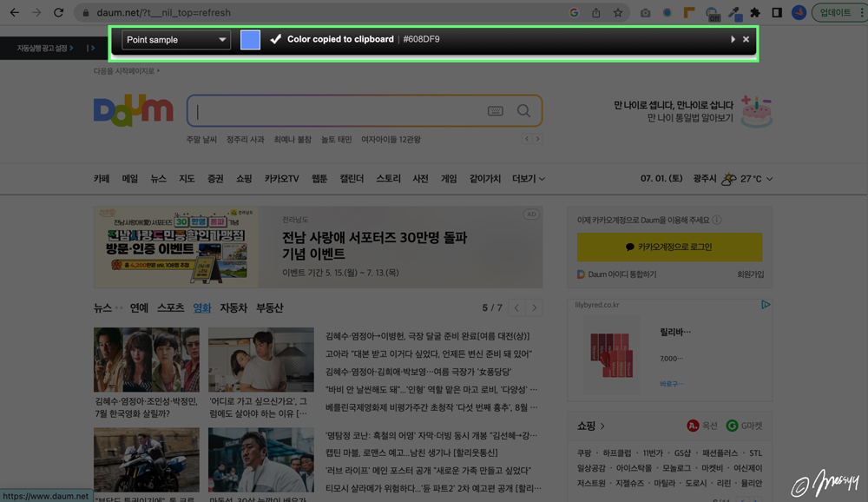Click the 업데이트 button

[836, 12]
